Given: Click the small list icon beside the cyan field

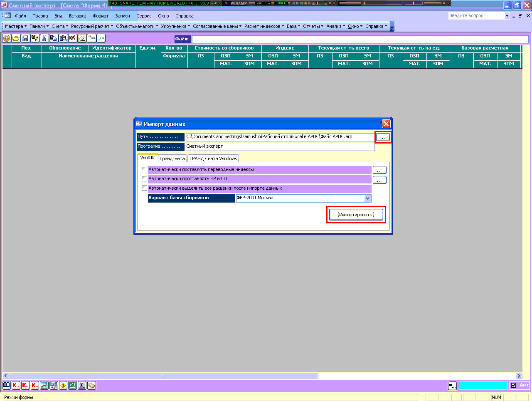Looking at the screenshot, I should tap(452, 386).
